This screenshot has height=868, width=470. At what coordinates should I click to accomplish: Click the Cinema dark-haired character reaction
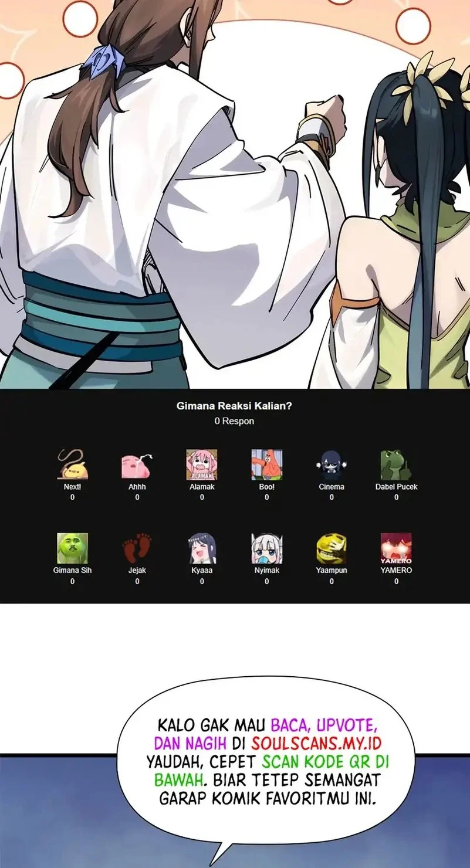click(332, 464)
